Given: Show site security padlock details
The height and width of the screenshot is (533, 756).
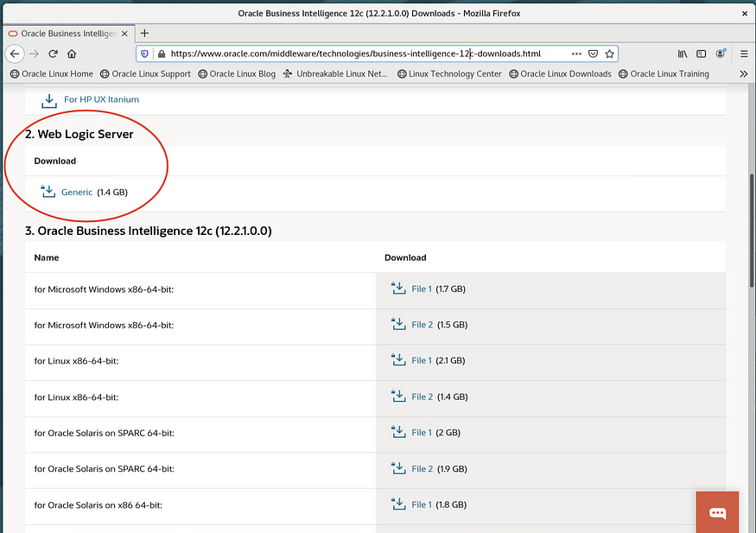Looking at the screenshot, I should click(162, 54).
